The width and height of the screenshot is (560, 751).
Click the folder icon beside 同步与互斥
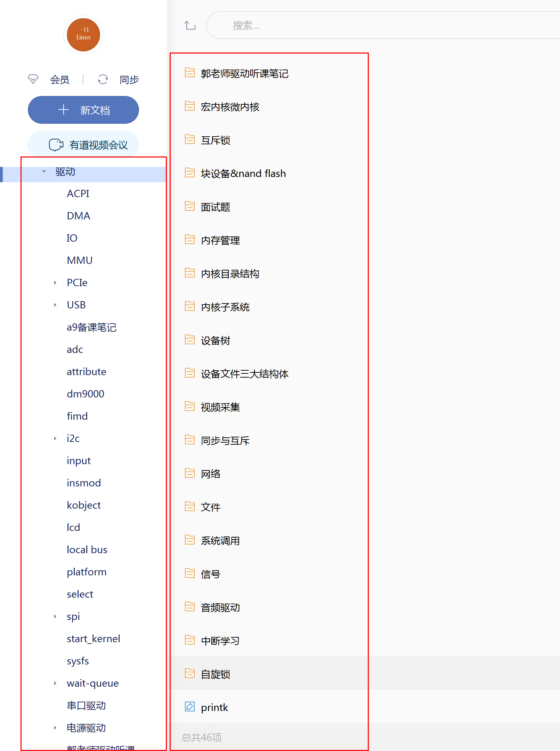coord(190,439)
